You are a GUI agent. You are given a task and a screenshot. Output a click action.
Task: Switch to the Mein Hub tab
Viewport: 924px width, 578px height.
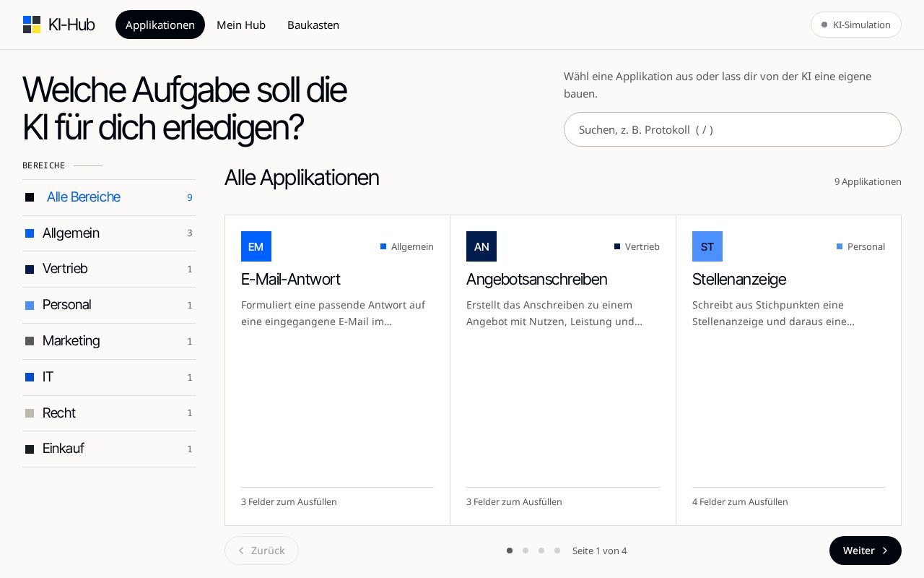[241, 25]
